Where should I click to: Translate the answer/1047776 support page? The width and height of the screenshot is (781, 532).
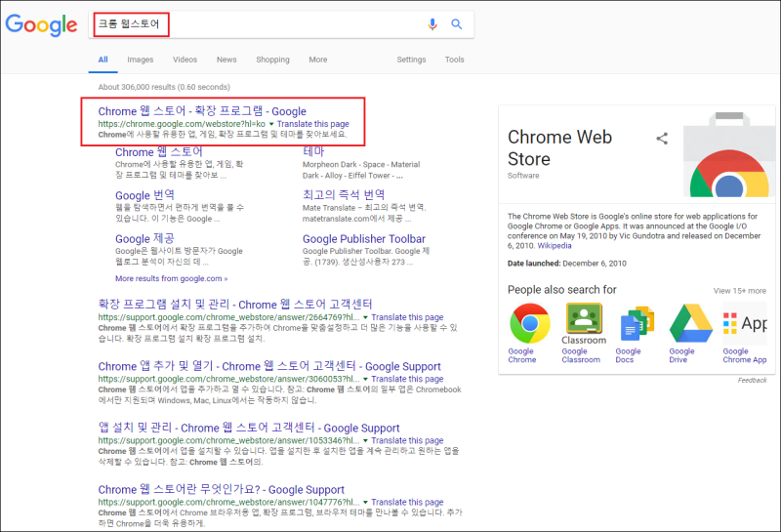click(x=407, y=503)
